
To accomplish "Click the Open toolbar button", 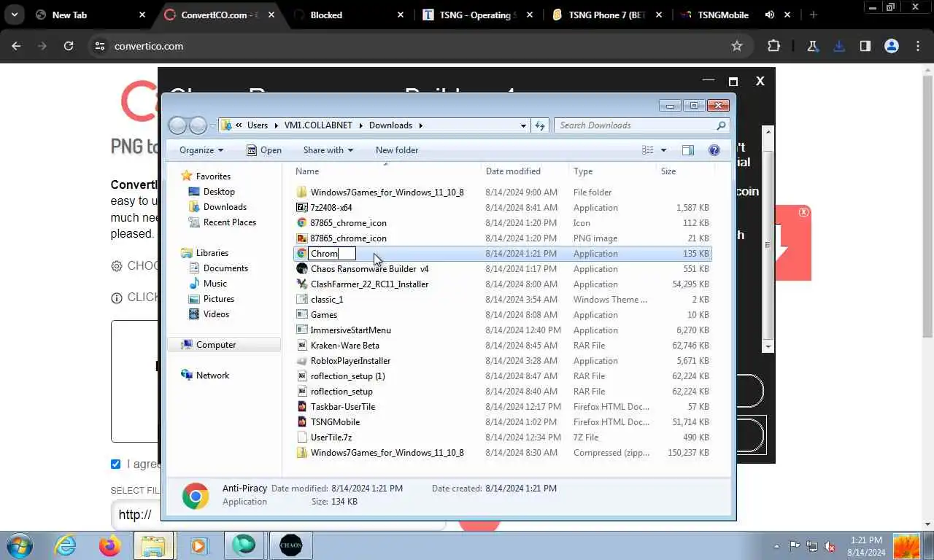I will click(x=263, y=150).
